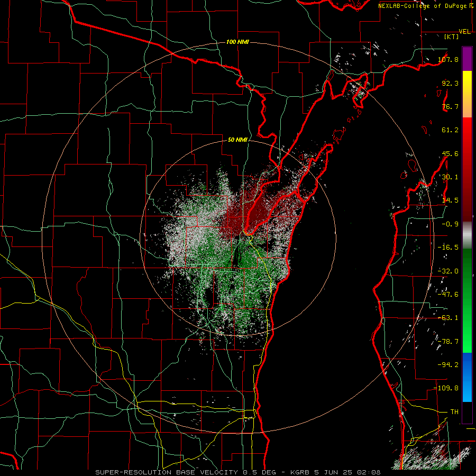Pick the yellow-orange segment of the color bar
Viewport: 476px width, 476px height.
(x=467, y=94)
